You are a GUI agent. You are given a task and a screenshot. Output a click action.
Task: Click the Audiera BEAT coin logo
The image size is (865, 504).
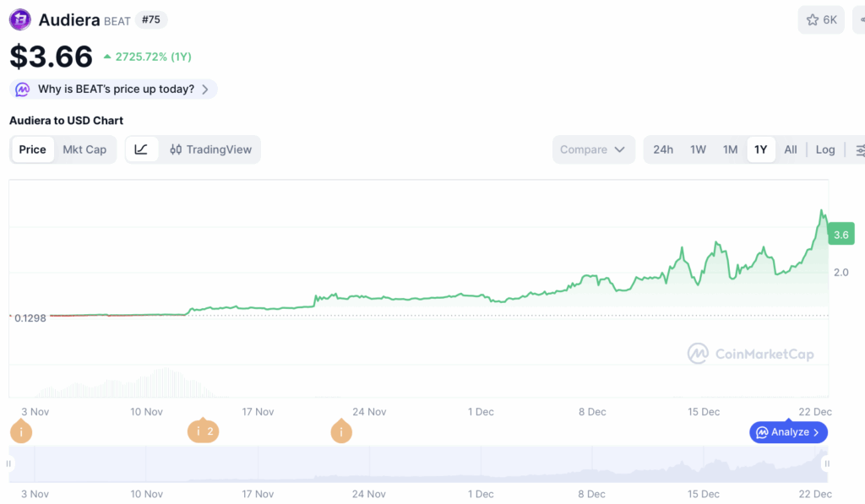coord(20,20)
